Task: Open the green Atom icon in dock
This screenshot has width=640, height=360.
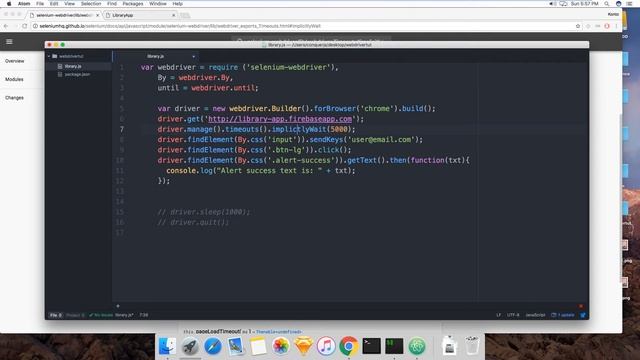Action: tap(417, 346)
